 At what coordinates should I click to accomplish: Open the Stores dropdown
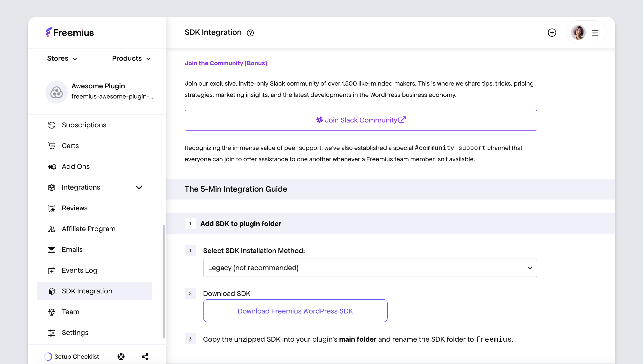pos(62,59)
